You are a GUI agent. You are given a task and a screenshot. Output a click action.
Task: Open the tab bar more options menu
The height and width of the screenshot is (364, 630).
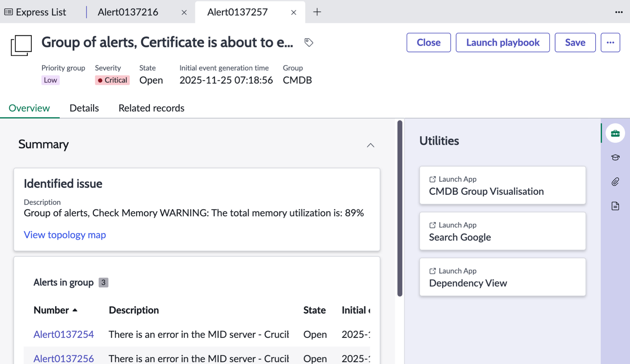(x=619, y=12)
